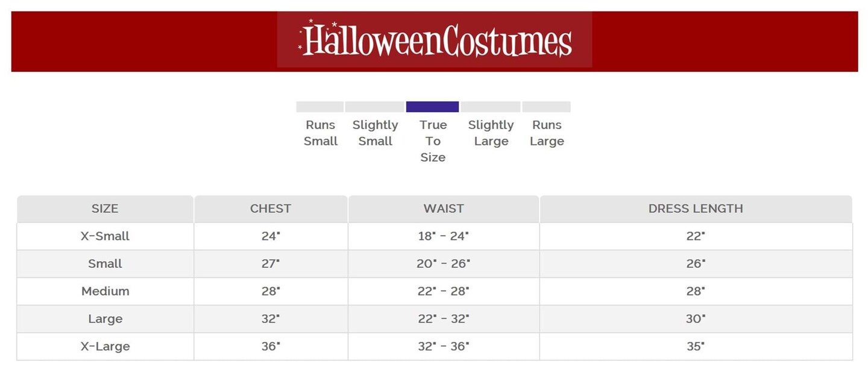Click the Medium waist 22" - 28" cell

[x=444, y=291]
